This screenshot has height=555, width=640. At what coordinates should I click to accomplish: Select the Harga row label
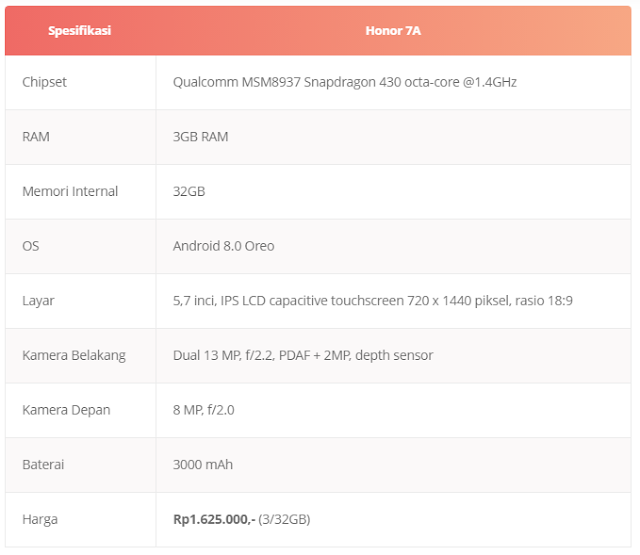click(40, 520)
